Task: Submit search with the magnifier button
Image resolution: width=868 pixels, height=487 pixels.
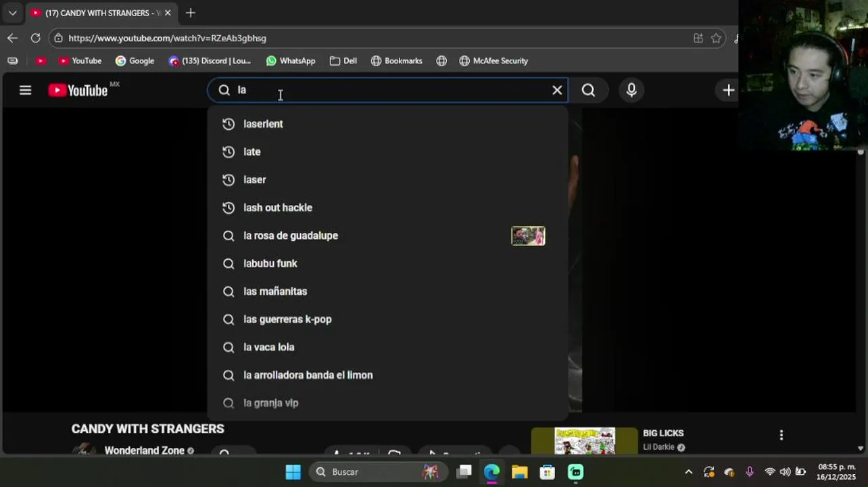Action: [x=588, y=90]
